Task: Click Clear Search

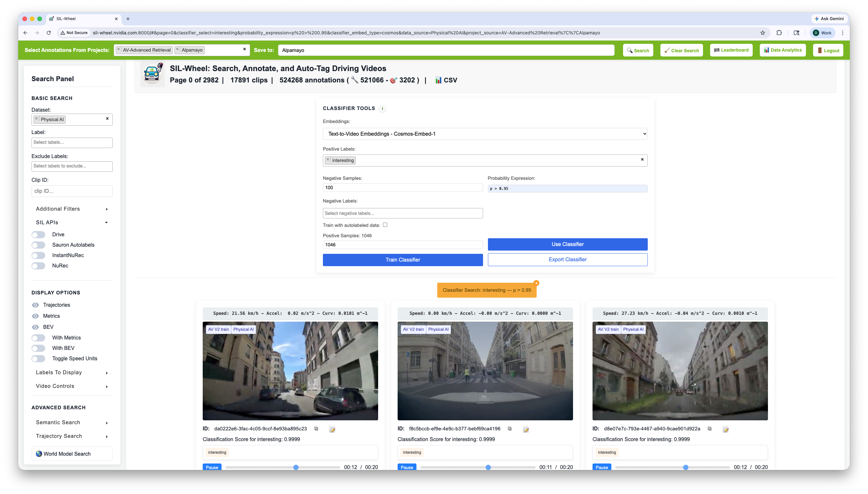Action: tap(681, 50)
